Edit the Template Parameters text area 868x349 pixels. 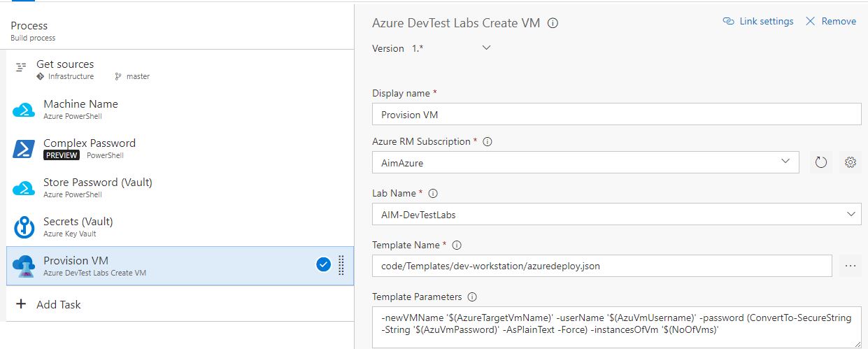pyautogui.click(x=617, y=327)
